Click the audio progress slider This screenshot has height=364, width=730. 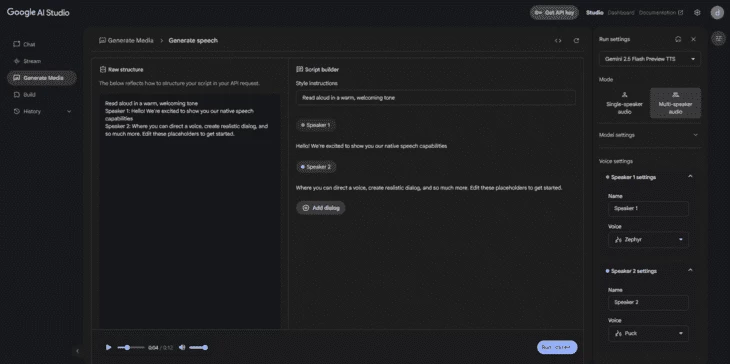(131, 347)
